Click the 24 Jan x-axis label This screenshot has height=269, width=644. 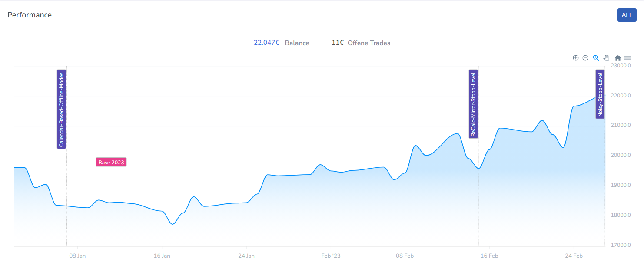tap(246, 256)
